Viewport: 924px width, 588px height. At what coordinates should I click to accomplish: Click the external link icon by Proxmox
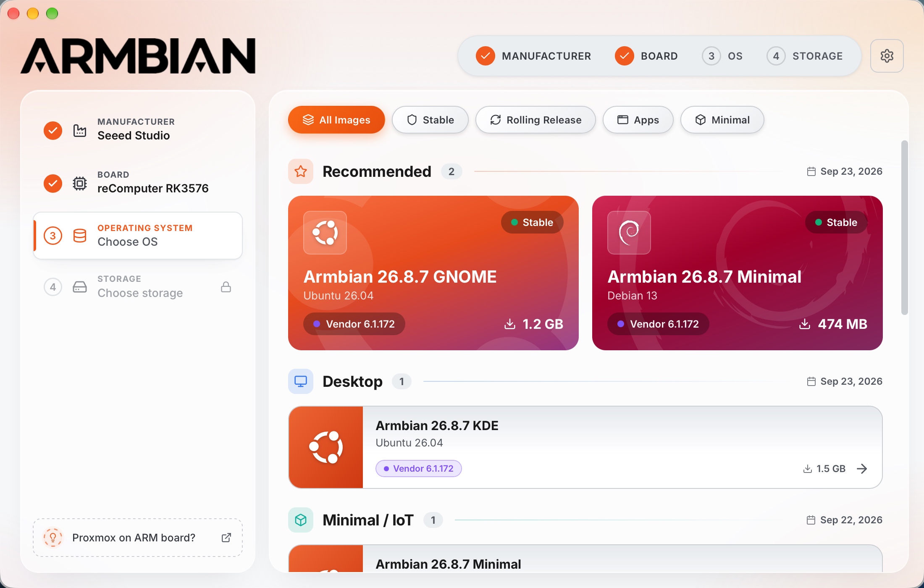[226, 538]
